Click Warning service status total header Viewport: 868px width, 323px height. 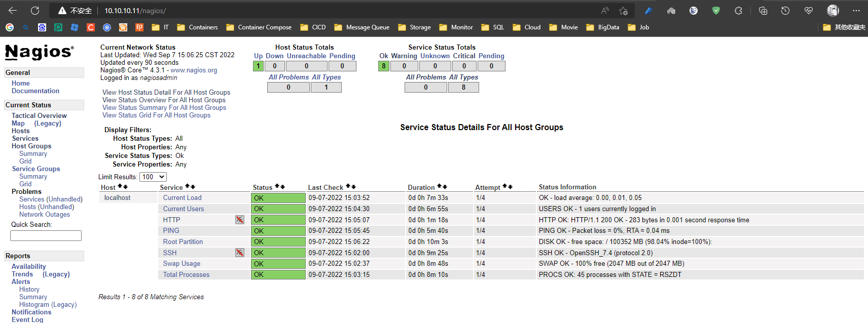pos(404,56)
